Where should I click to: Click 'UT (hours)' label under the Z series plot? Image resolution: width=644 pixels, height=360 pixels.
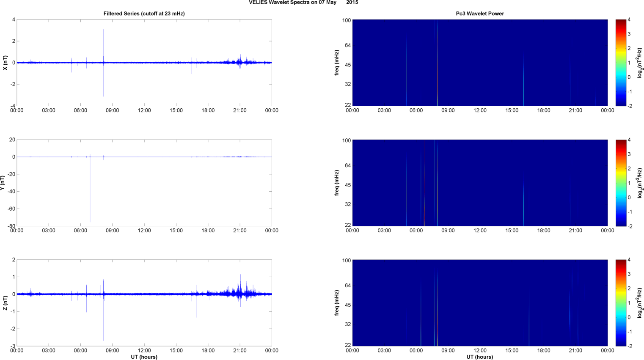144,357
